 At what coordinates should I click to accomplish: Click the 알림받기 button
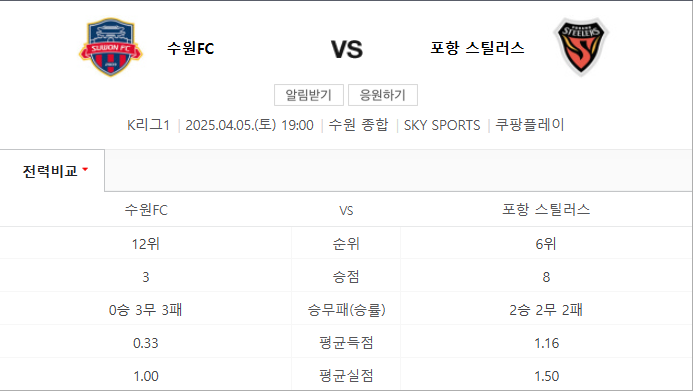(x=308, y=95)
